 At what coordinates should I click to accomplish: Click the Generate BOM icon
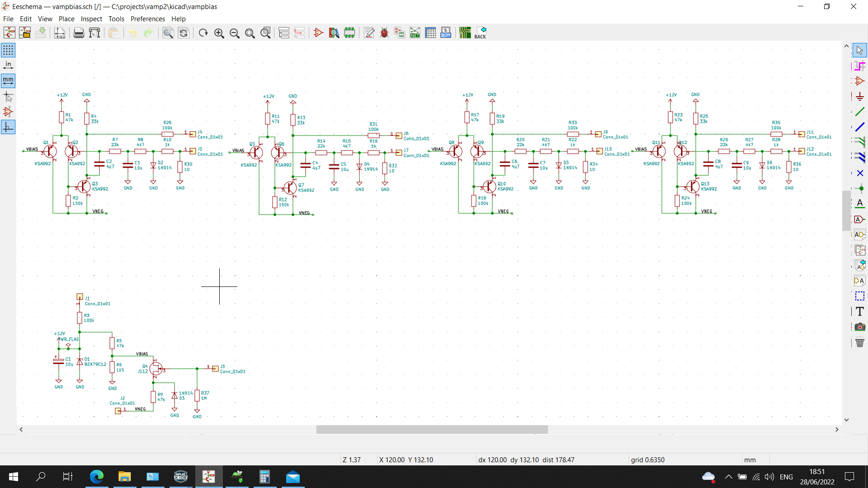446,33
